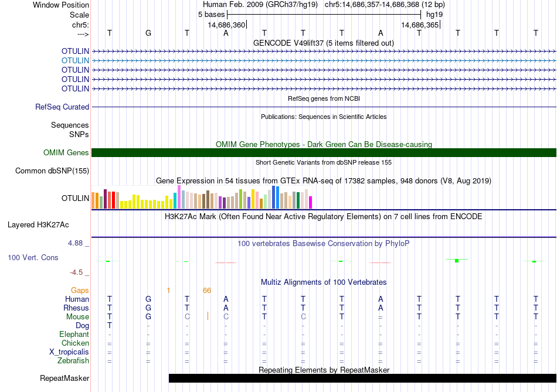Click the tall pink-violet GTEx expression bar
The height and width of the screenshot is (392, 557).
coord(179,197)
